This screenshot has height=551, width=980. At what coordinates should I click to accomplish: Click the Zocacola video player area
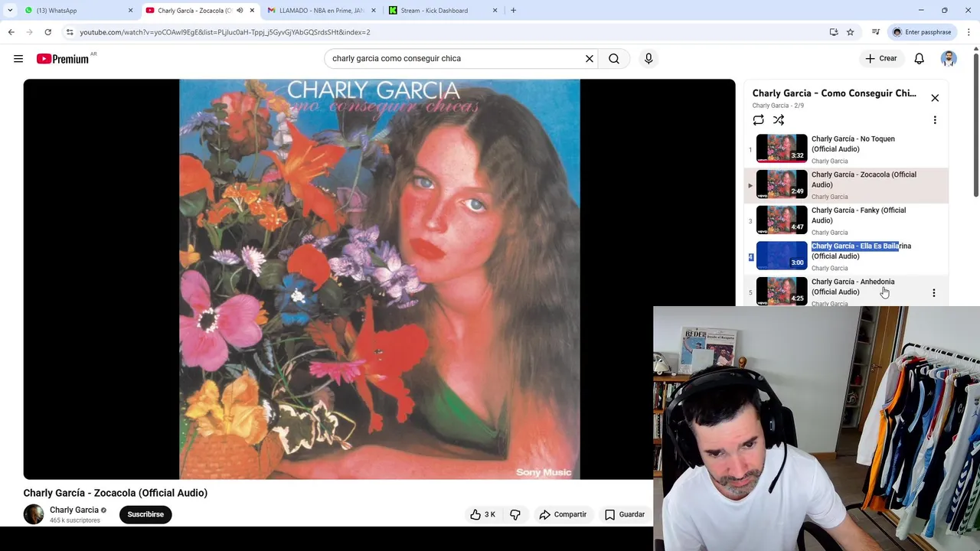(379, 279)
